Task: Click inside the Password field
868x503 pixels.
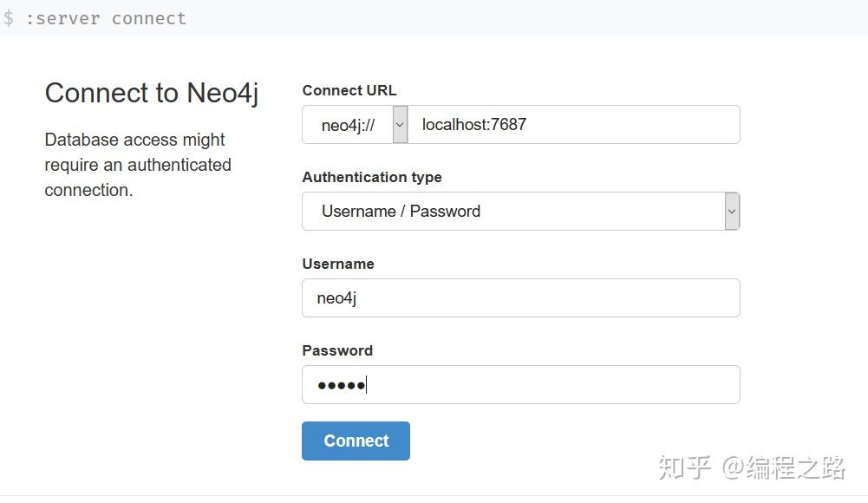Action: click(520, 384)
